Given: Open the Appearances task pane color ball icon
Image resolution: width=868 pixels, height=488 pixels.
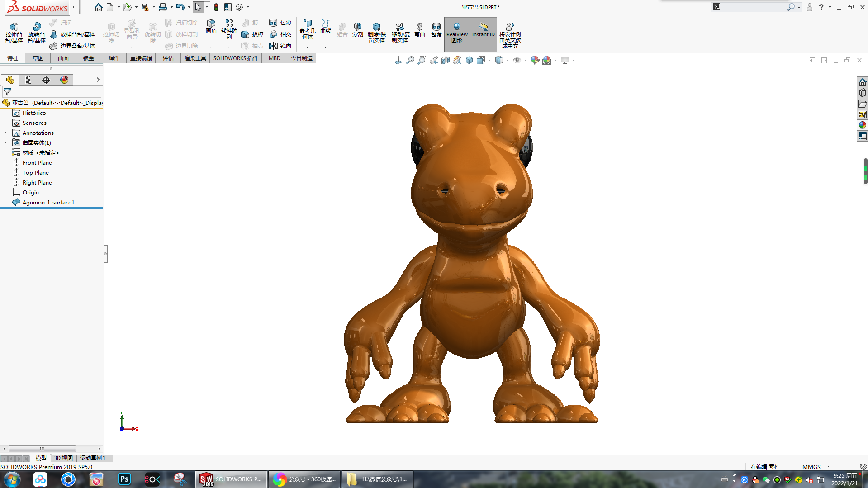Looking at the screenshot, I should pyautogui.click(x=863, y=125).
